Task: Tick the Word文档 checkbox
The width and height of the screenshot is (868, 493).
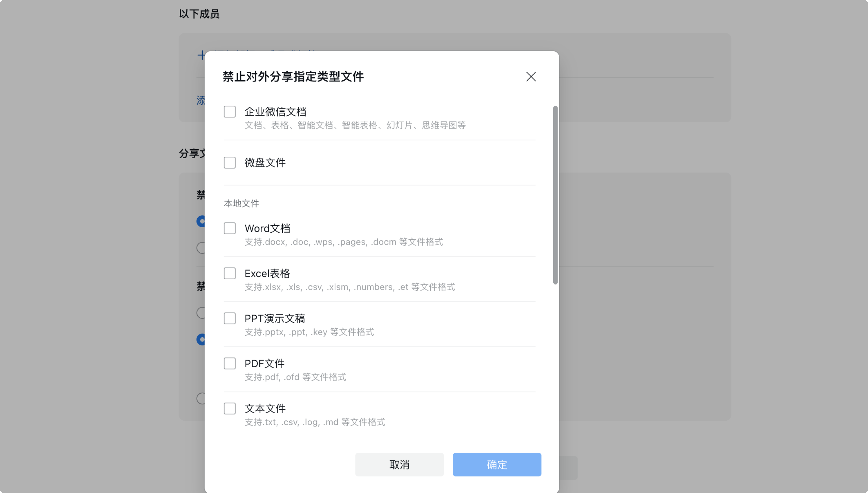Action: pos(230,228)
